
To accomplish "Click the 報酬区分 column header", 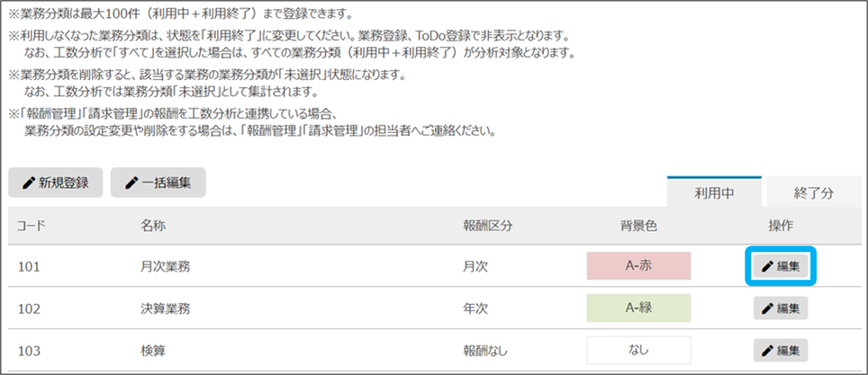I will click(487, 226).
